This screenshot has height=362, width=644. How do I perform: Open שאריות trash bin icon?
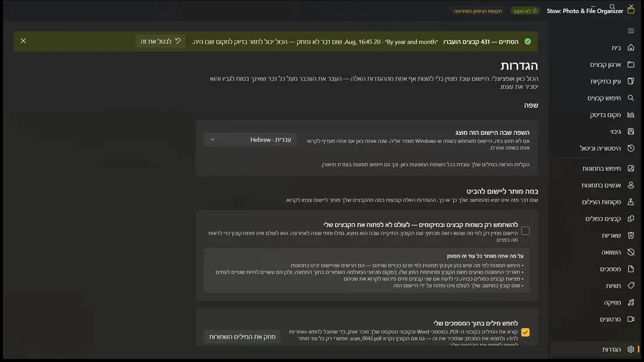(631, 235)
